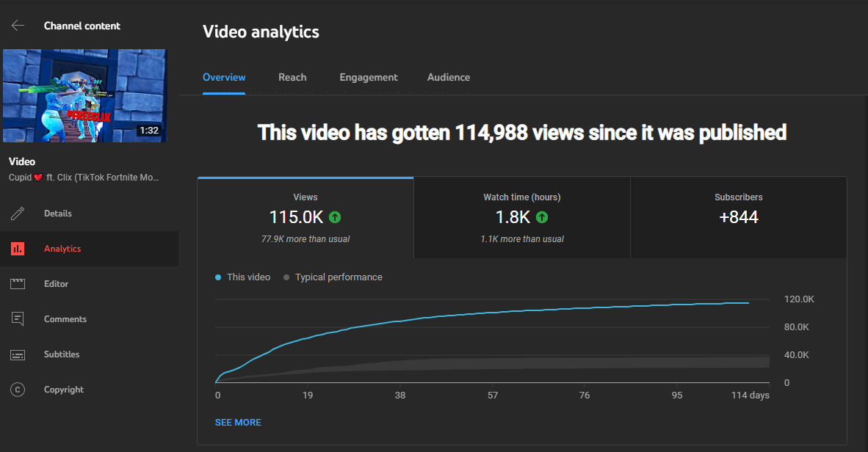The height and width of the screenshot is (452, 868).
Task: Open the Subtitles menu item
Action: [62, 354]
